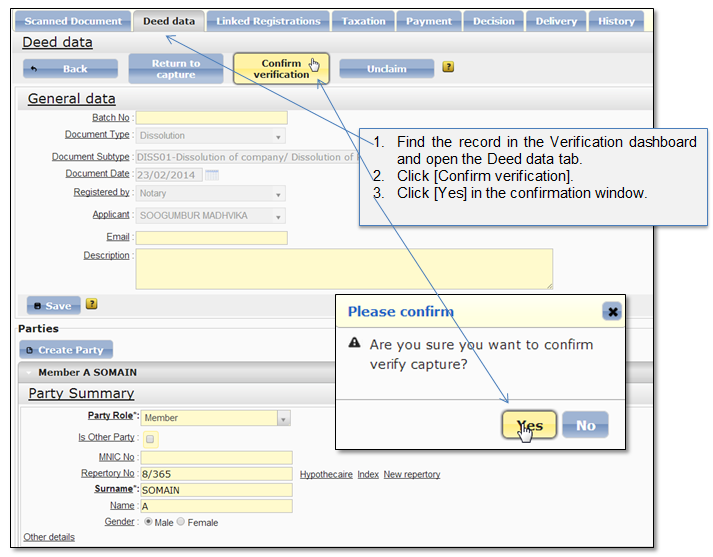Open the Registered by dropdown
713x557 pixels.
pyautogui.click(x=211, y=193)
